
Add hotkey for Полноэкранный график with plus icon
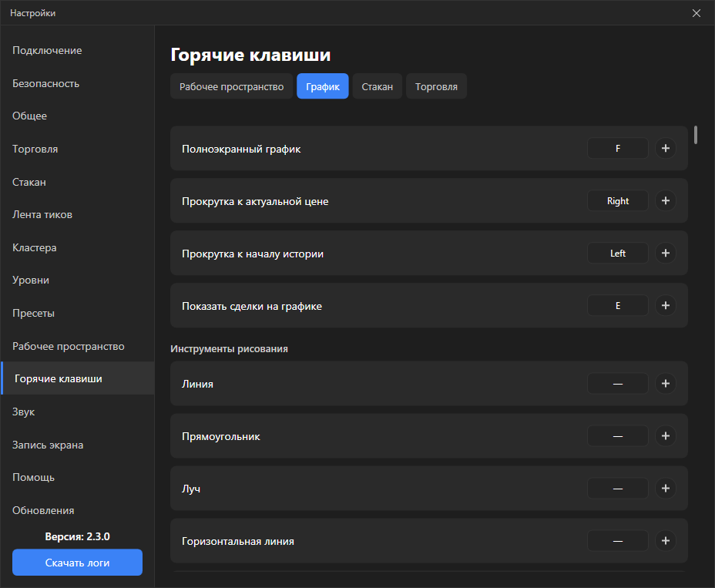(x=665, y=148)
